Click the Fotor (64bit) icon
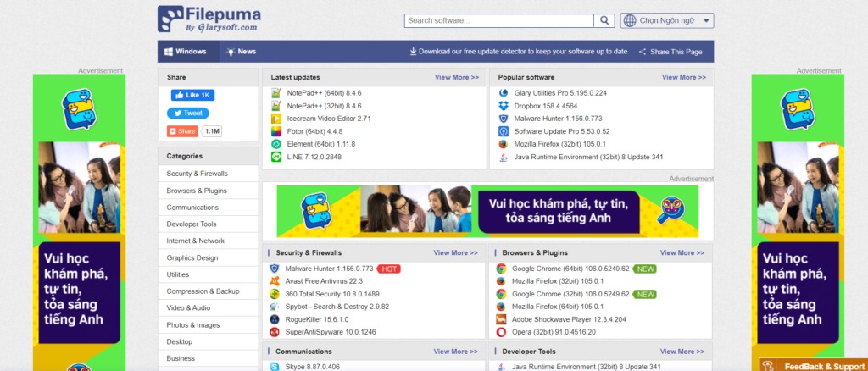868x371 pixels. click(x=276, y=131)
